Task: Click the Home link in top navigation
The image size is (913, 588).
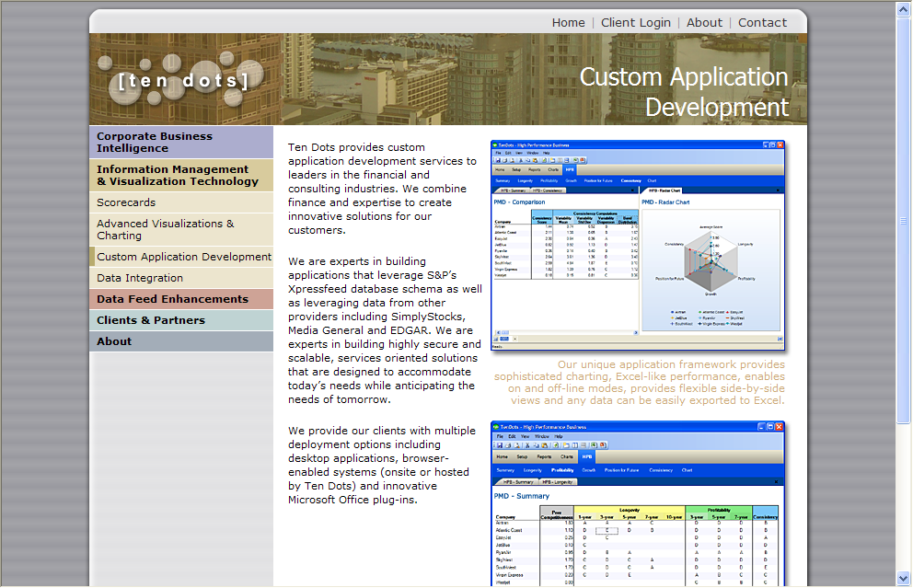Action: [568, 22]
